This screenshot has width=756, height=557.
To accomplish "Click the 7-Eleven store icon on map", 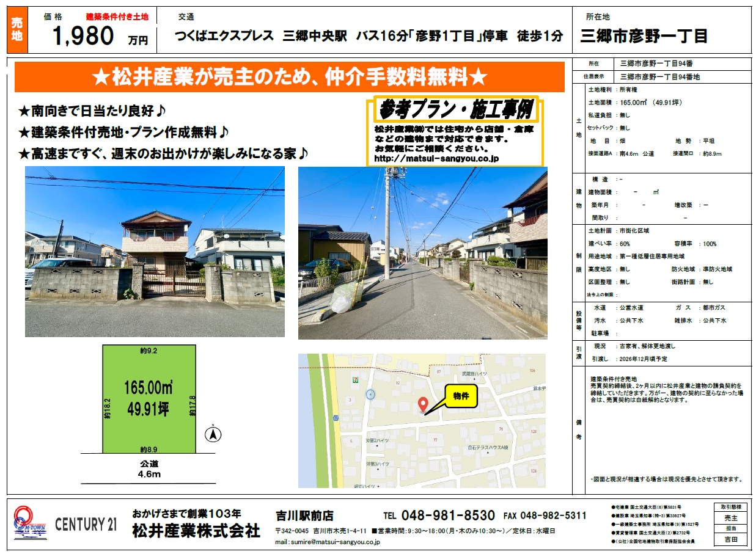I will (x=355, y=379).
